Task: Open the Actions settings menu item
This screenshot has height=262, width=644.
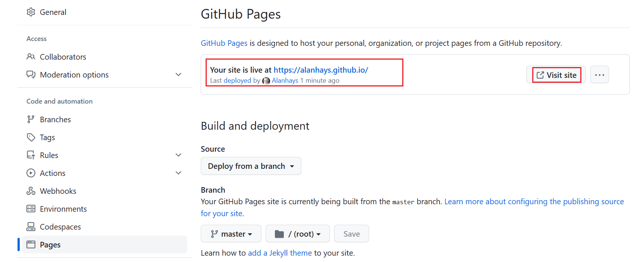Action: (53, 173)
